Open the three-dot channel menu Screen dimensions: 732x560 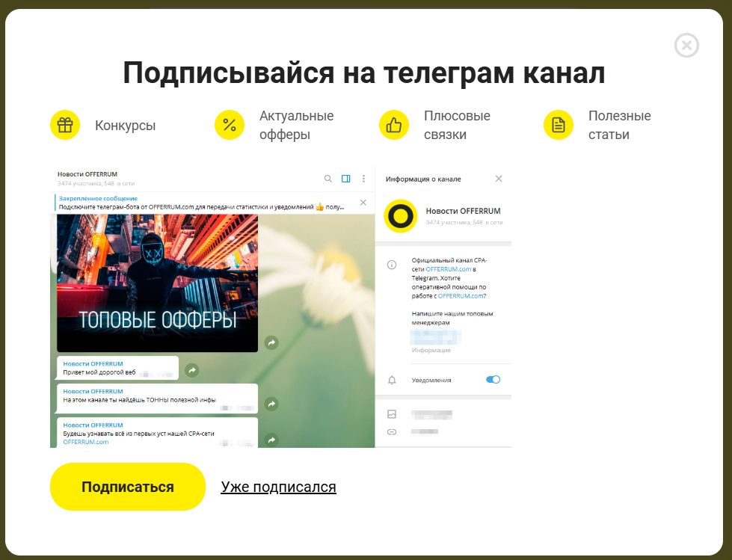coord(363,179)
